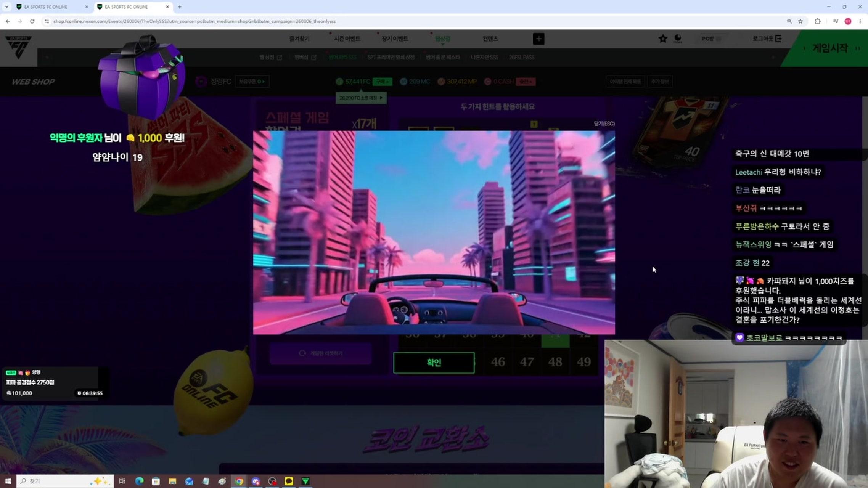Viewport: 868px width, 488px height.
Task: Open a new browser tab
Action: click(x=180, y=7)
